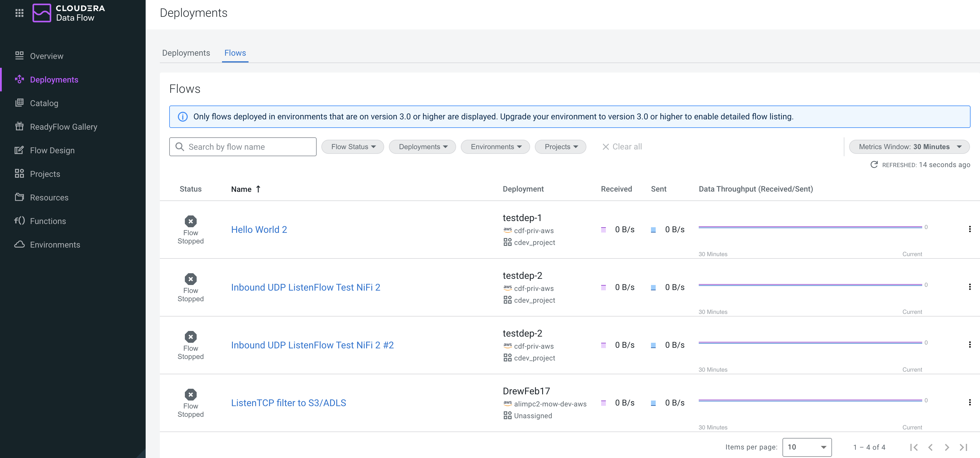Open the Metrics Window 30 Minutes dropdown
Image resolution: width=980 pixels, height=458 pixels.
pyautogui.click(x=909, y=147)
